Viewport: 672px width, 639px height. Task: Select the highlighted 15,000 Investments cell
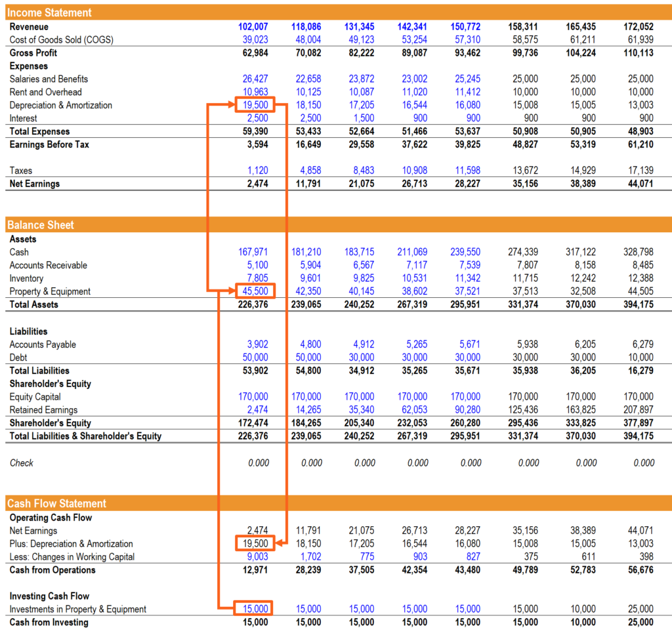tap(254, 609)
